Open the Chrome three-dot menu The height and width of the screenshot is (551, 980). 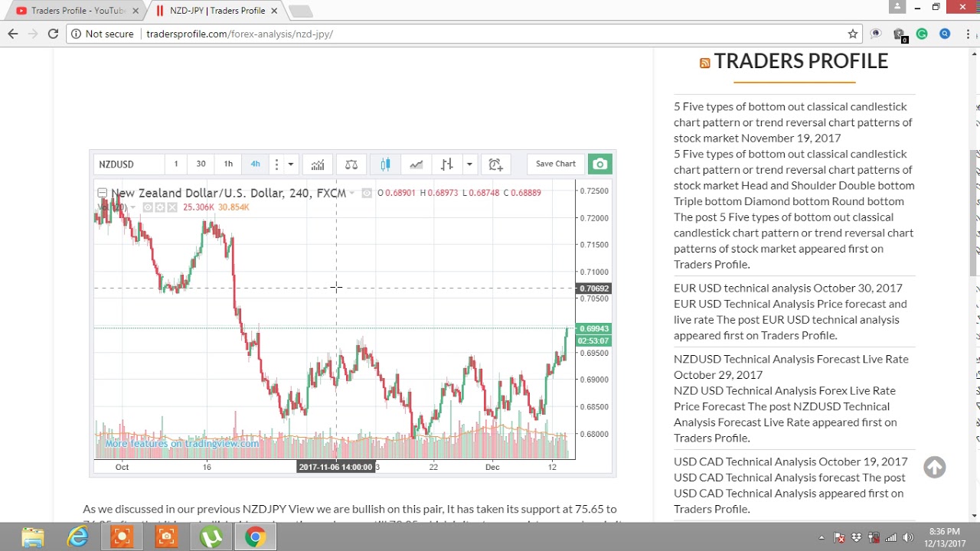click(x=968, y=34)
